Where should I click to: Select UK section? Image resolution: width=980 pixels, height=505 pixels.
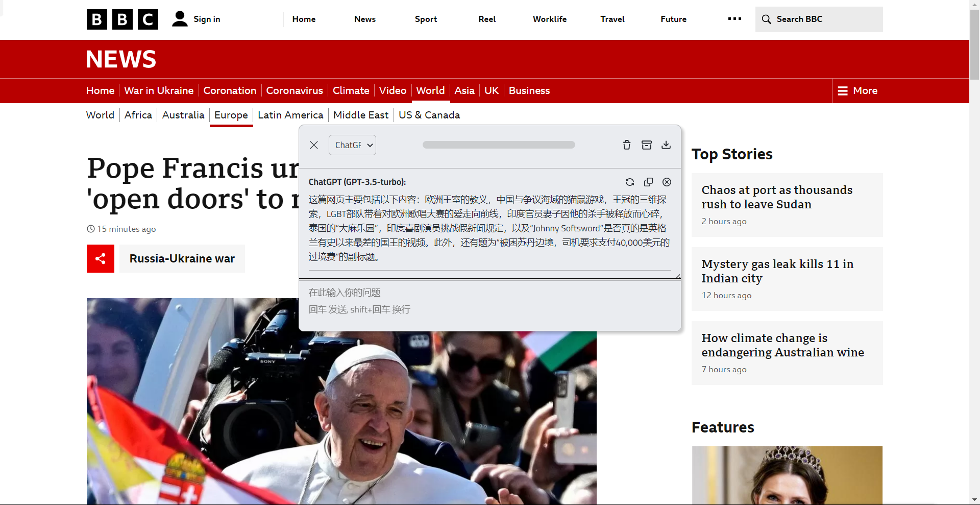point(492,90)
